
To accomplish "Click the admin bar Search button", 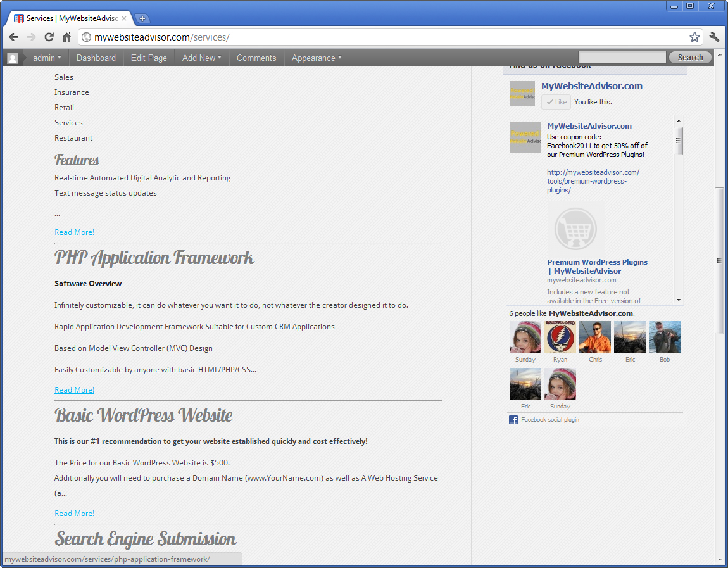I will tap(690, 58).
